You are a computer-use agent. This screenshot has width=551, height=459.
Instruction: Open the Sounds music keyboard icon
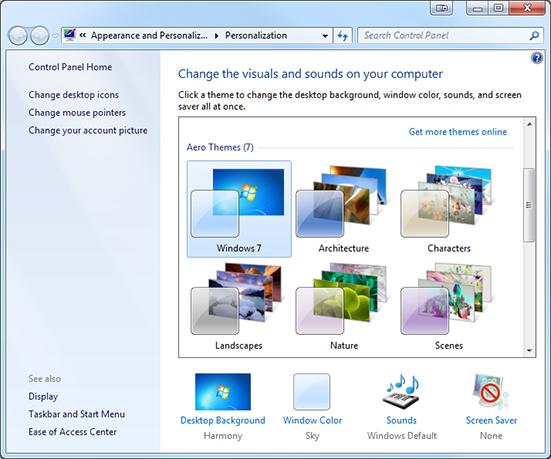coord(401,392)
